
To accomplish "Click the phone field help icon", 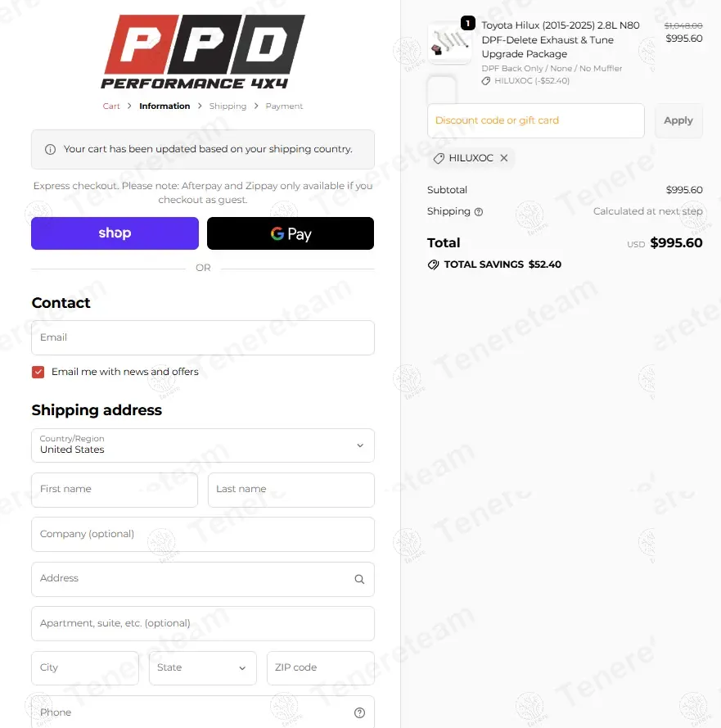I will click(359, 712).
